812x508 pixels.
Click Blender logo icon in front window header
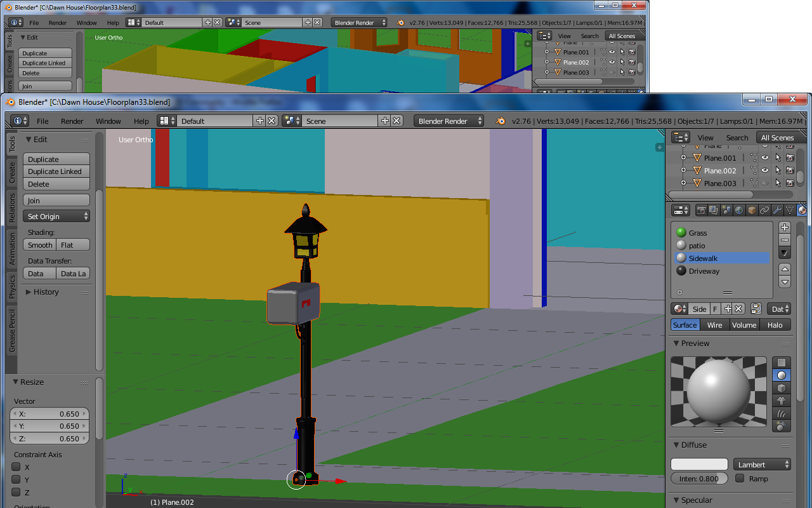[x=501, y=121]
